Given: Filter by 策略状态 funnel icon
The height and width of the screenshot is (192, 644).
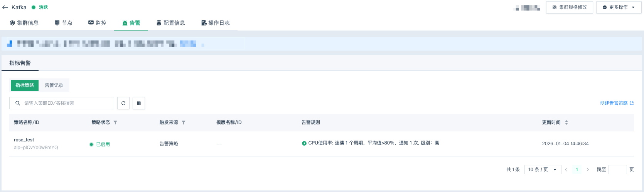Looking at the screenshot, I should coord(115,122).
